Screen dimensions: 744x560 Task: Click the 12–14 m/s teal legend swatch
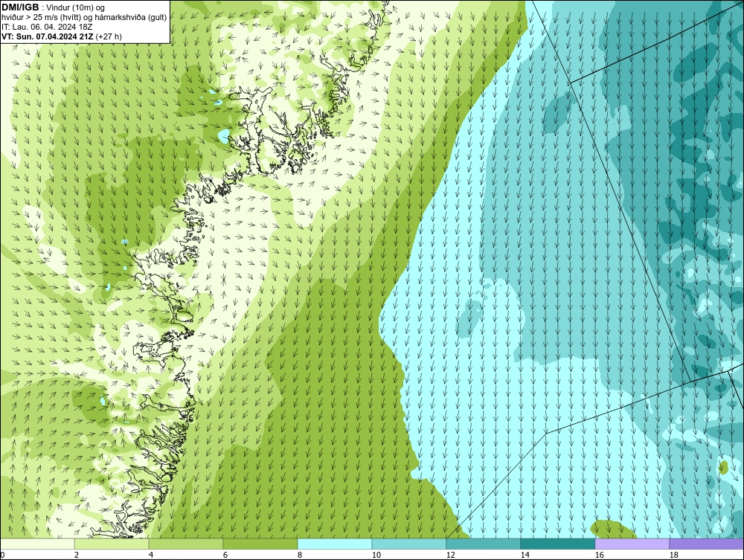(483, 544)
